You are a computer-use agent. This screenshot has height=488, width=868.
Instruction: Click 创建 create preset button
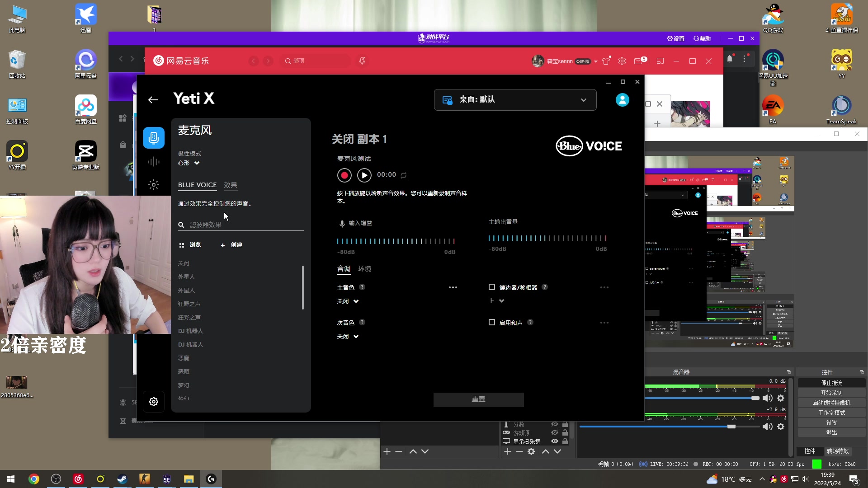coord(231,245)
